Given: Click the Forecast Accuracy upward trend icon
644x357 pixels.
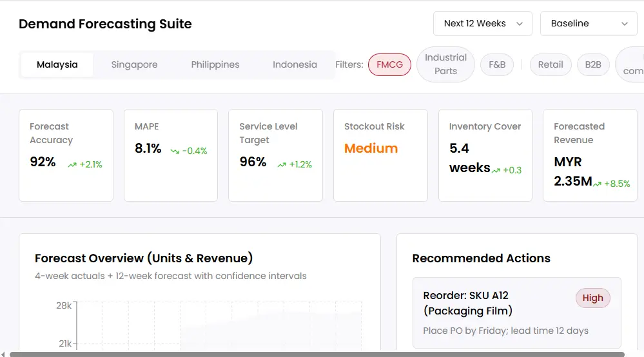Looking at the screenshot, I should coord(72,165).
